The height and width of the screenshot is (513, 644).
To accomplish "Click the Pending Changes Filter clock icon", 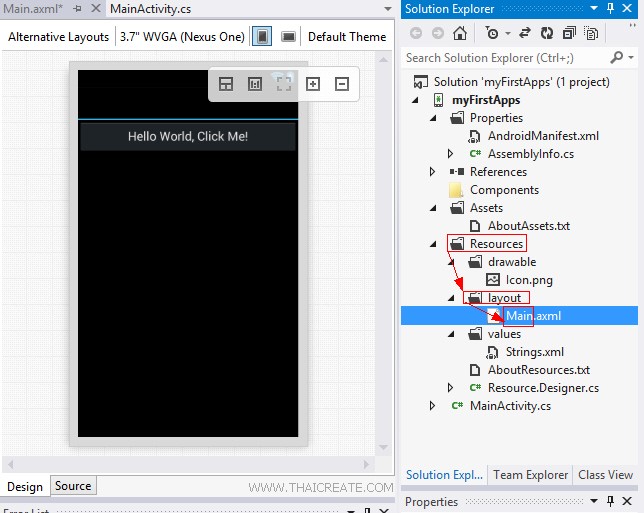I will point(492,33).
